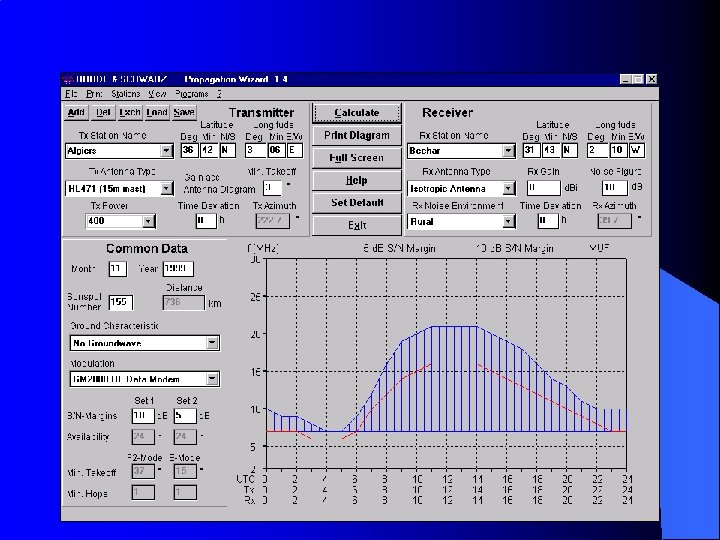
Task: Expand Tx Station Name dropdown (Algiers)
Action: click(x=167, y=151)
